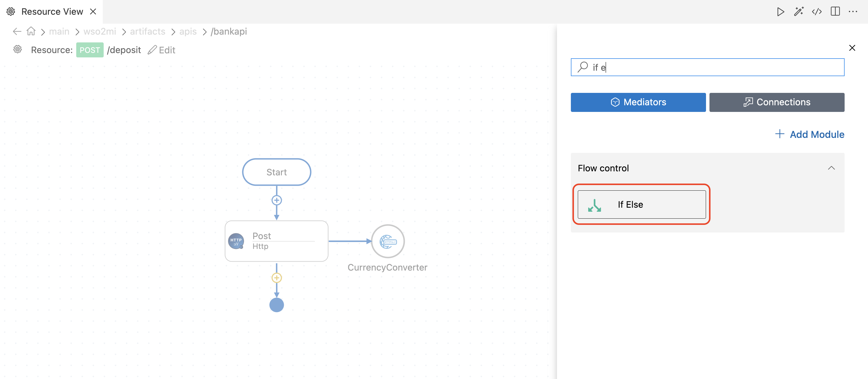
Task: Open '/bankapi' in breadcrumb
Action: pos(228,31)
